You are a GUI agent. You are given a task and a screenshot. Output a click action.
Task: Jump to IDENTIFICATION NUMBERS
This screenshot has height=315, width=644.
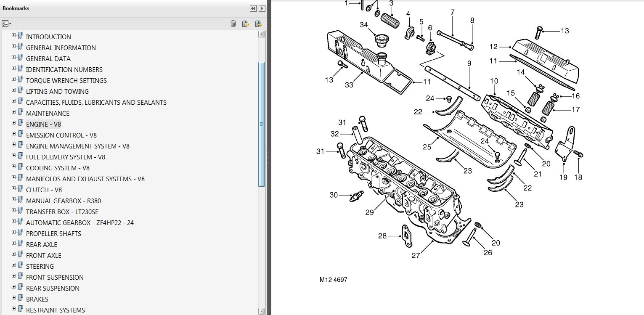64,70
